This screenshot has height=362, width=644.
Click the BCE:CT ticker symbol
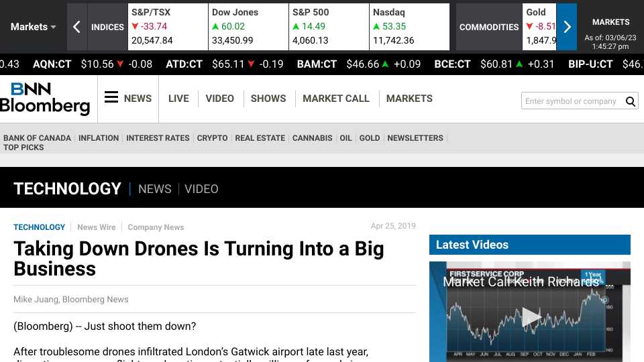(x=452, y=64)
